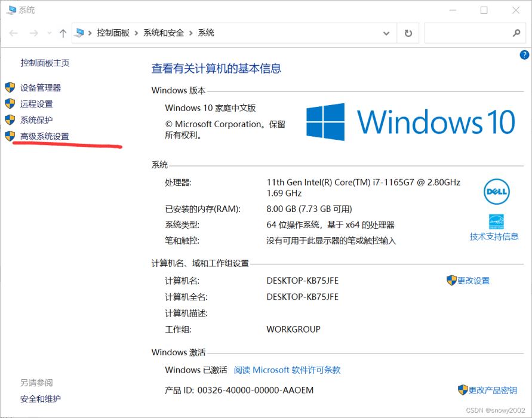The height and width of the screenshot is (418, 532).
Task: Open 系统和安全 breadcrumb
Action: click(x=164, y=33)
